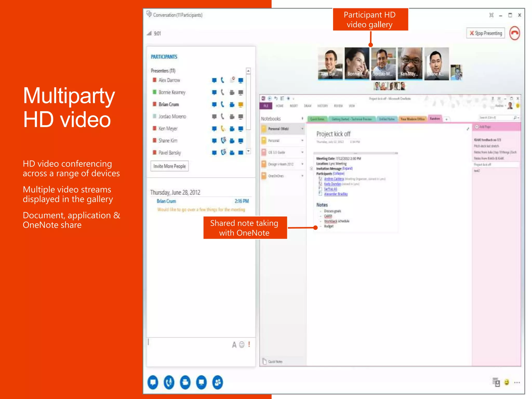The width and height of the screenshot is (532, 399).
Task: Expand the Personal (Web) notebook arrow
Action: click(x=302, y=129)
